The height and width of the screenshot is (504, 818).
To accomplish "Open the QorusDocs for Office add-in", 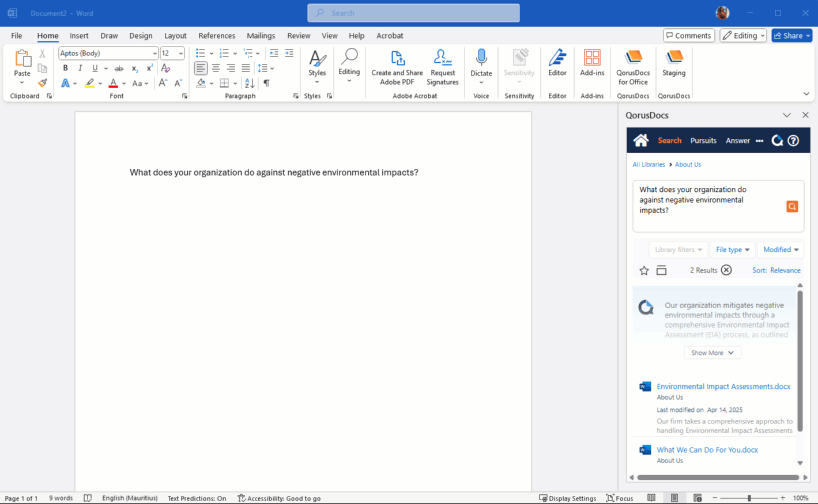I will [x=633, y=67].
